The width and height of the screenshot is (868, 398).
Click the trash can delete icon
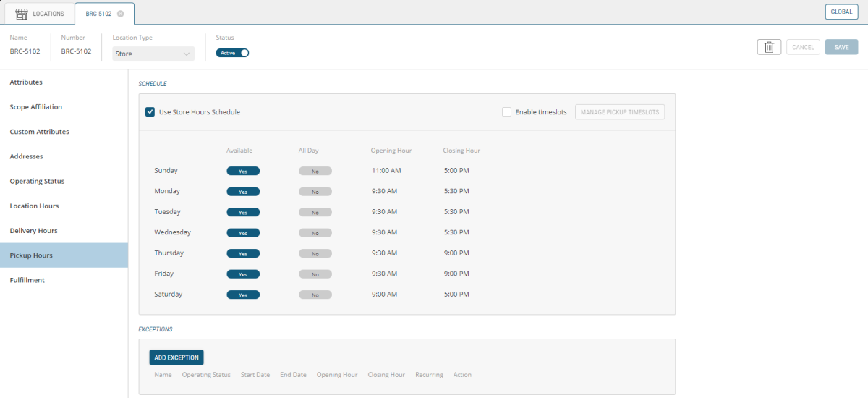(769, 47)
